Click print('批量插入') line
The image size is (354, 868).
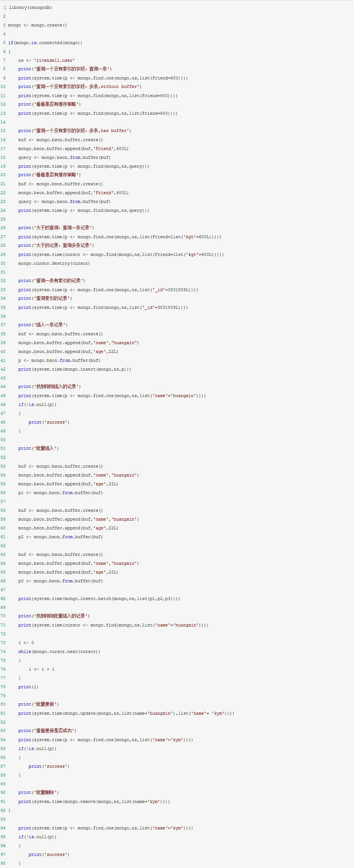pyautogui.click(x=39, y=449)
